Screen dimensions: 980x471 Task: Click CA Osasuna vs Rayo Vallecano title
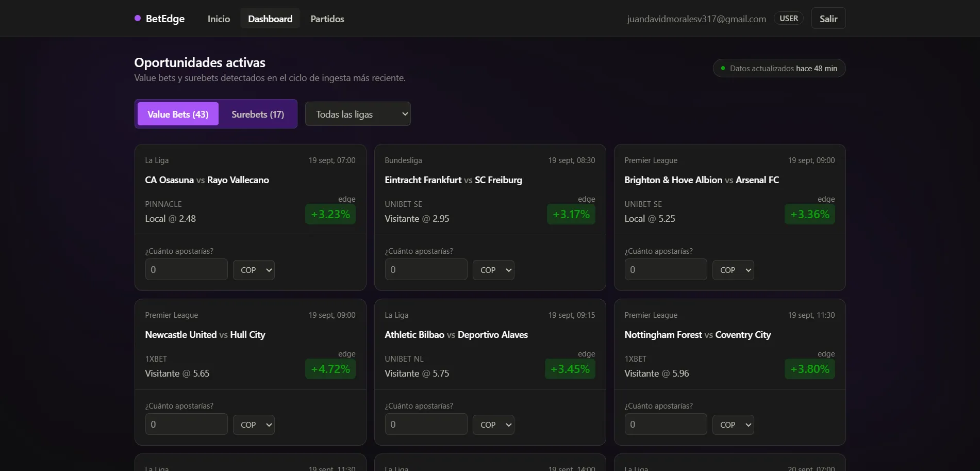coord(207,180)
